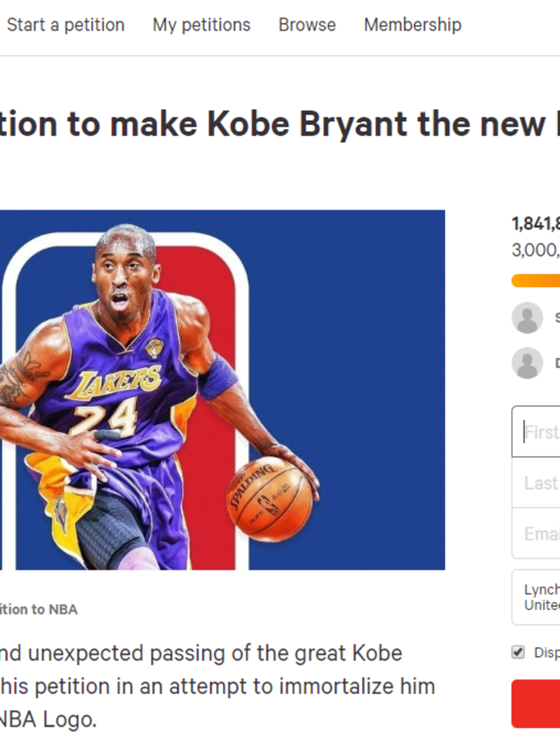Click the orange signature progress bar
This screenshot has height=748, width=560.
pos(535,281)
